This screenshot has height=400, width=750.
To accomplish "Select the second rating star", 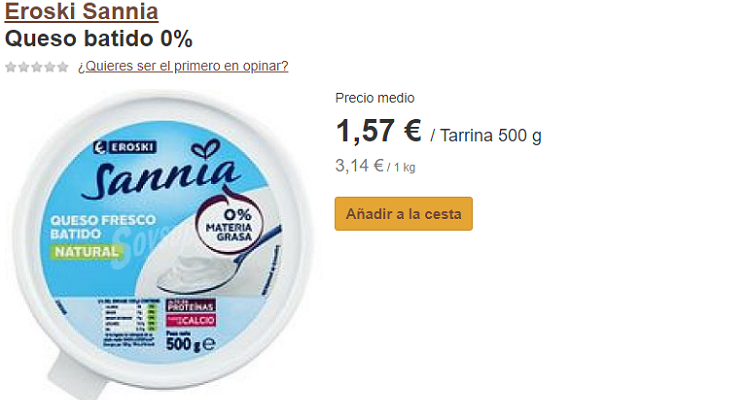I will pyautogui.click(x=23, y=67).
